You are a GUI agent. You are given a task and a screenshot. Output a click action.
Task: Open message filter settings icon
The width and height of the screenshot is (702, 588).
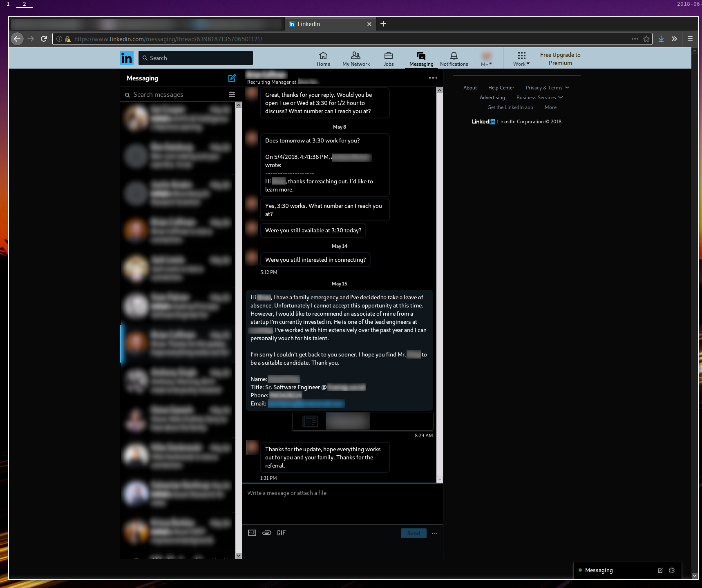232,94
